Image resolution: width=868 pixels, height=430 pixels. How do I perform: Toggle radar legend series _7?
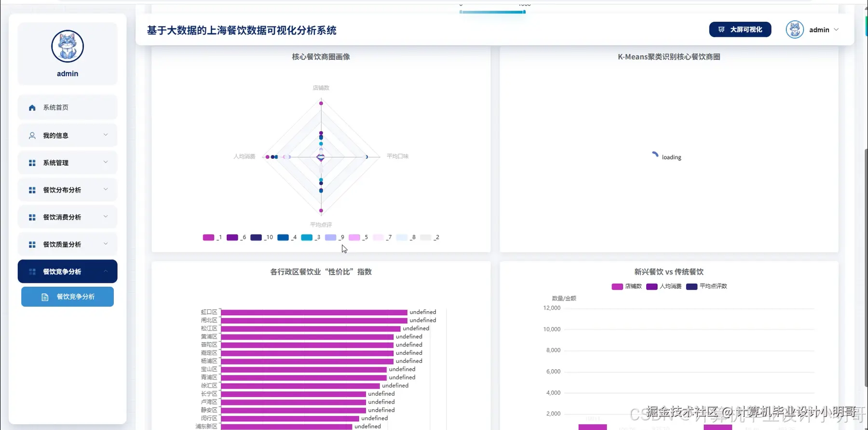pos(382,237)
